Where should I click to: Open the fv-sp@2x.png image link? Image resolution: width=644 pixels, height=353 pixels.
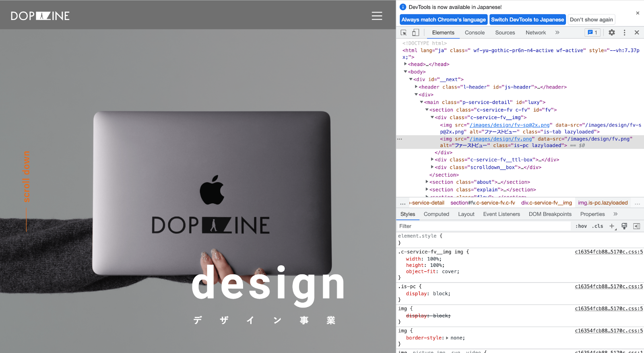pyautogui.click(x=509, y=125)
